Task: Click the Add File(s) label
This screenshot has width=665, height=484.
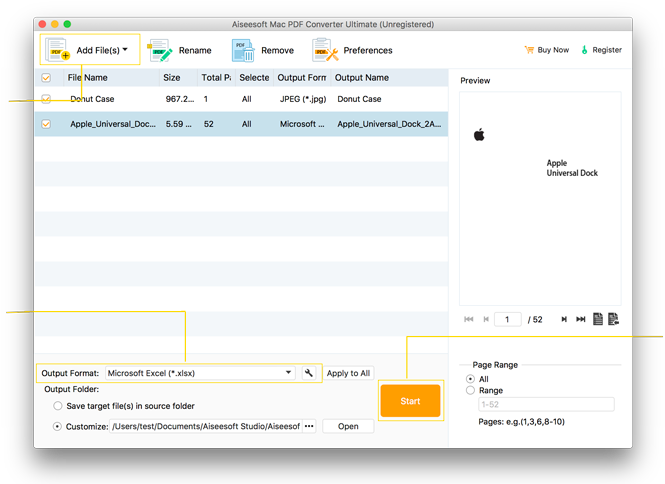Action: [x=98, y=50]
